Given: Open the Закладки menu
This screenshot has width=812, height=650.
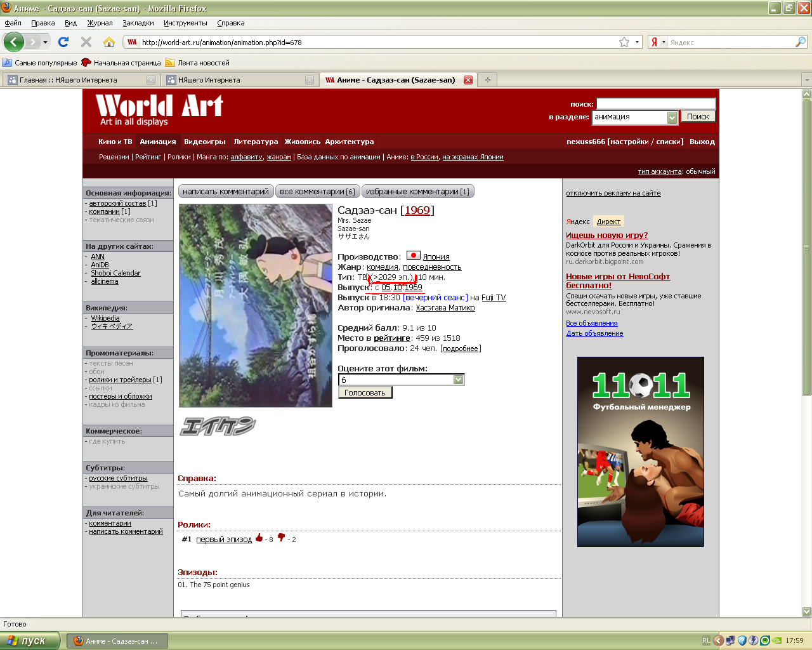Looking at the screenshot, I should pyautogui.click(x=138, y=23).
